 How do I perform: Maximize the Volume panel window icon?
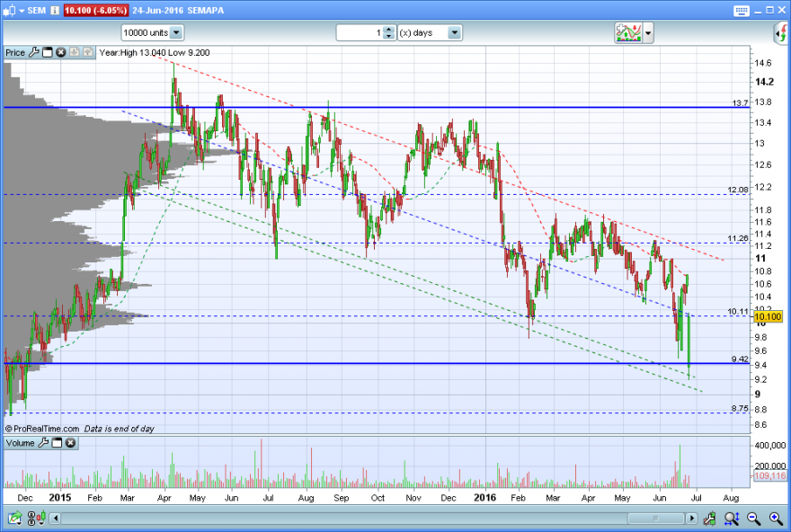click(57, 443)
